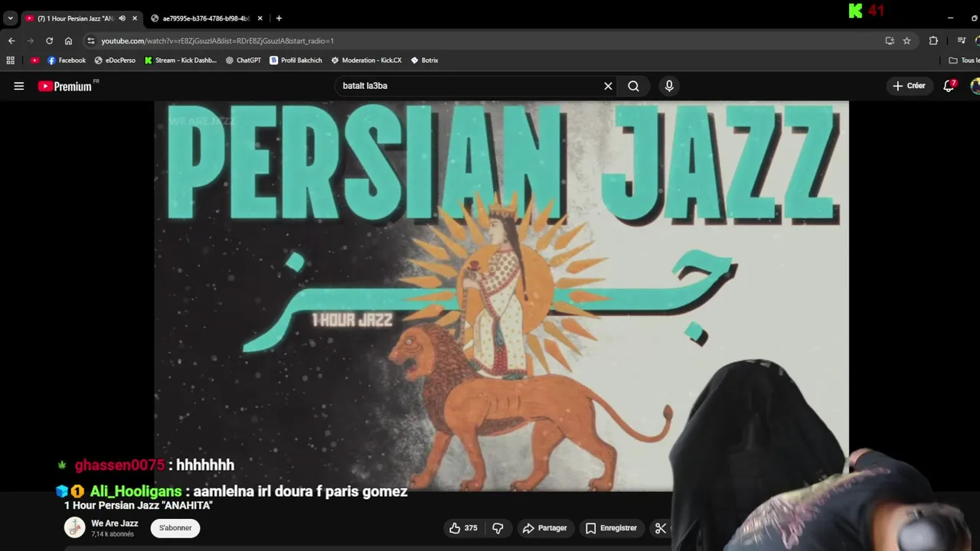Minimize the browser window
Viewport: 980px width, 551px height.
(x=950, y=18)
